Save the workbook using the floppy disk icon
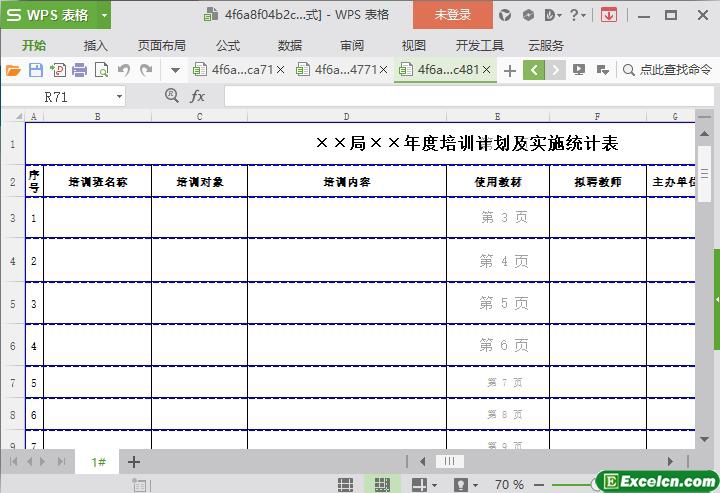 (36, 70)
